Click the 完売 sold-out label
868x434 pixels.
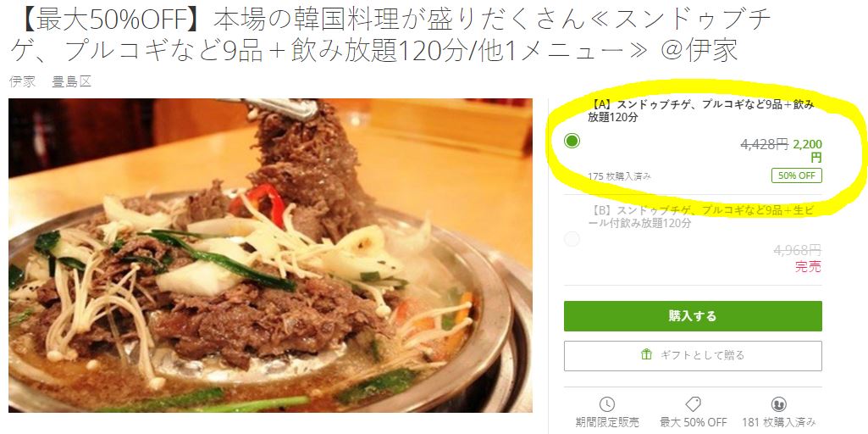tap(808, 267)
